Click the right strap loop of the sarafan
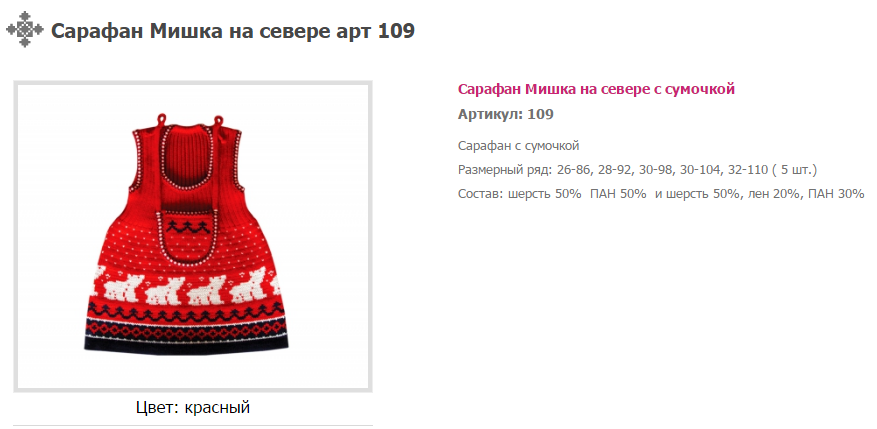 tap(218, 121)
